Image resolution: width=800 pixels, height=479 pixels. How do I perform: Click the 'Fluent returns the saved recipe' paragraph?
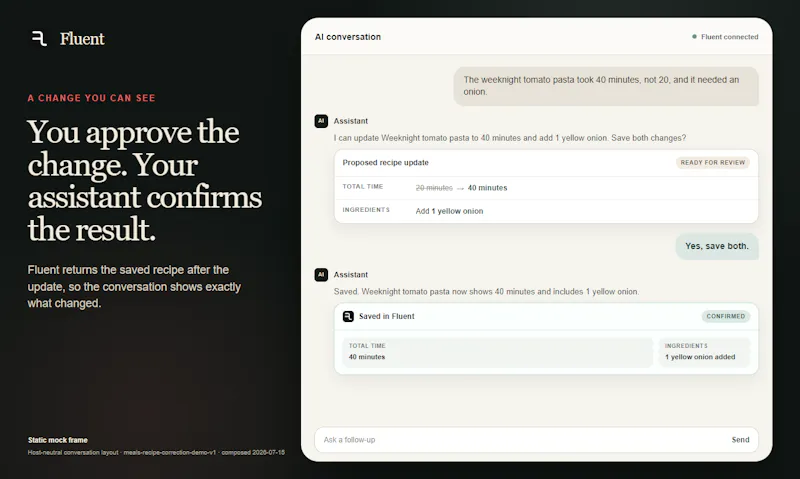click(134, 287)
